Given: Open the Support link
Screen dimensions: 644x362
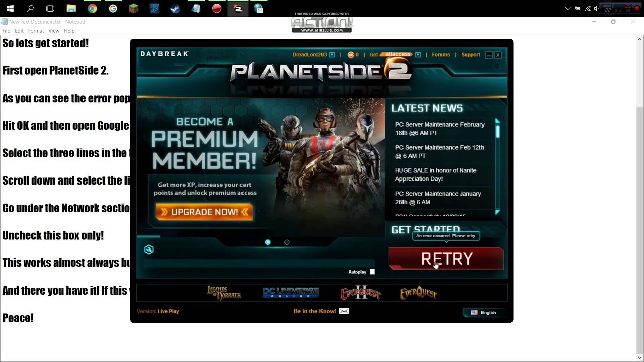Looking at the screenshot, I should pos(471,55).
